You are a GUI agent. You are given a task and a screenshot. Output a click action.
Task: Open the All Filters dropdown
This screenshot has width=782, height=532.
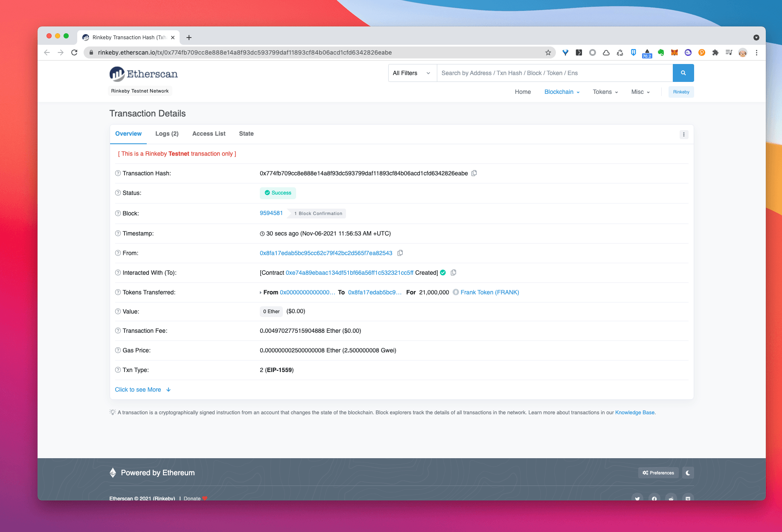(x=412, y=73)
